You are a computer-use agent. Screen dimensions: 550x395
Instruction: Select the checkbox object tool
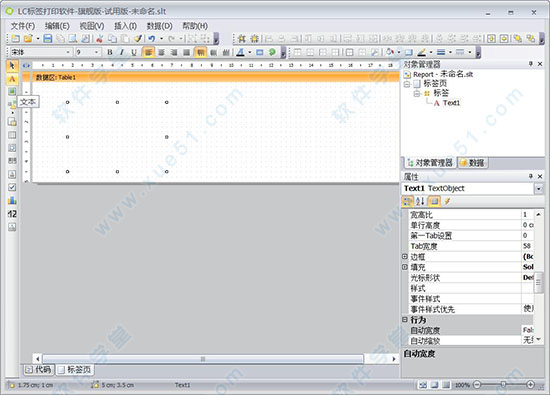click(12, 187)
